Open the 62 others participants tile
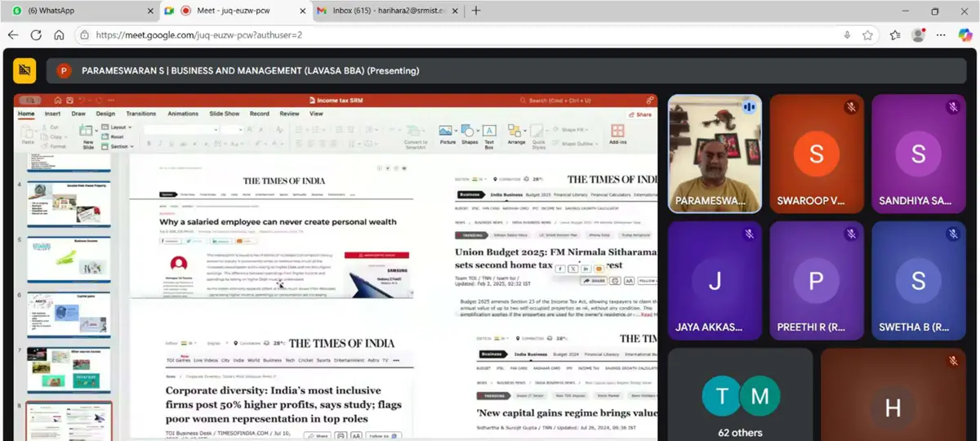980x441 pixels. (x=740, y=394)
